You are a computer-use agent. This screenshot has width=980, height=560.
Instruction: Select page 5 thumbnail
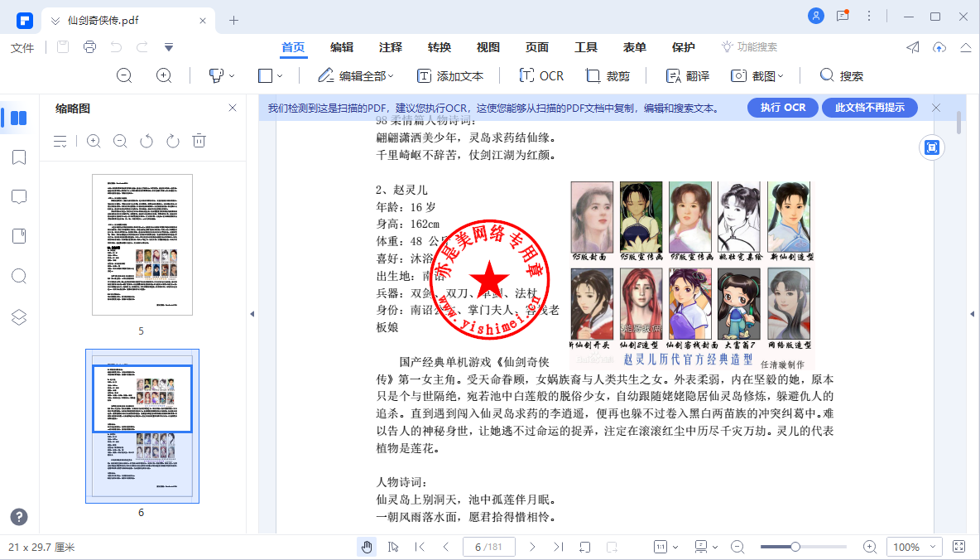(142, 244)
